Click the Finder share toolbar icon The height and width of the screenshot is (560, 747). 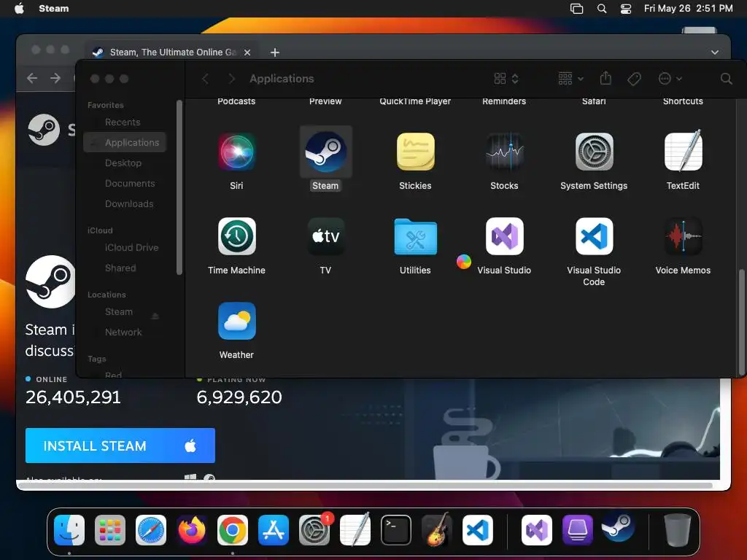coord(605,78)
